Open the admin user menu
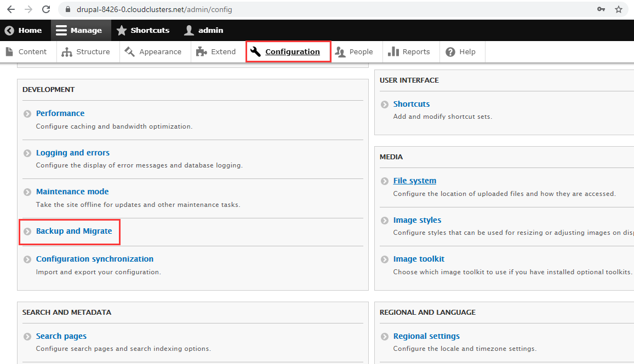This screenshot has width=634, height=364. tap(204, 31)
